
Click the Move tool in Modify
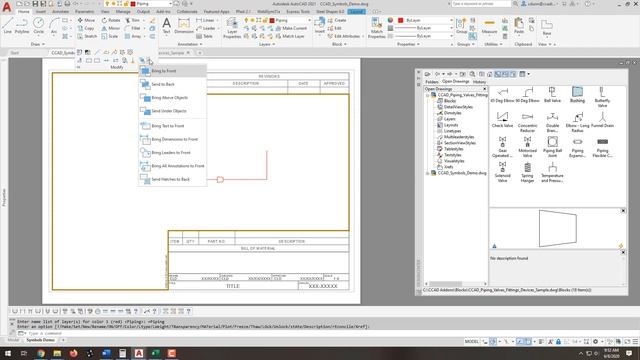(x=86, y=20)
